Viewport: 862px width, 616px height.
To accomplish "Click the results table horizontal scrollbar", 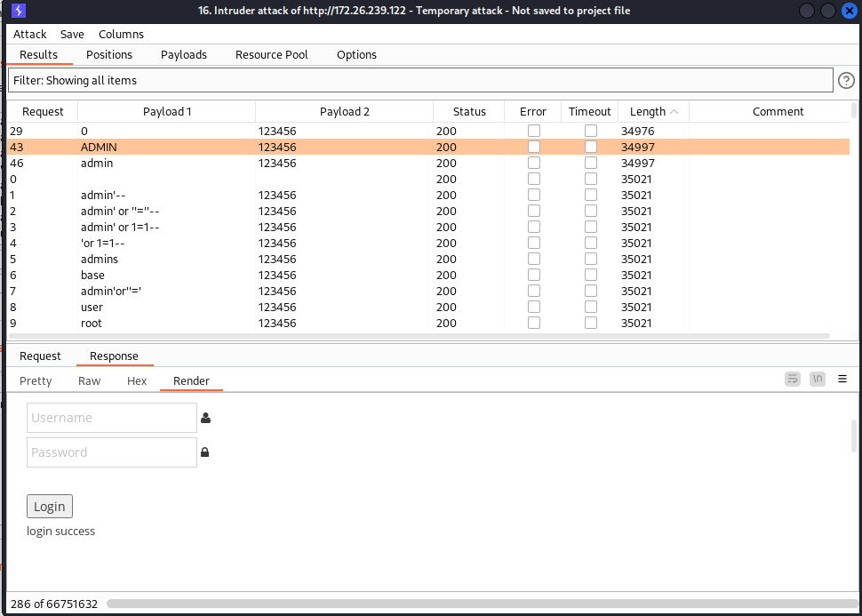I will (419, 335).
